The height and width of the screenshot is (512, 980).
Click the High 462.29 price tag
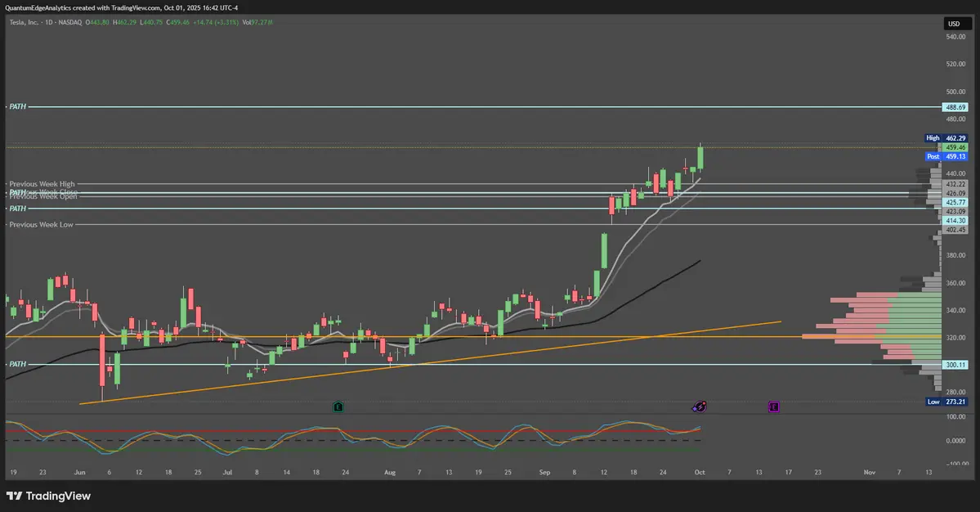(946, 138)
